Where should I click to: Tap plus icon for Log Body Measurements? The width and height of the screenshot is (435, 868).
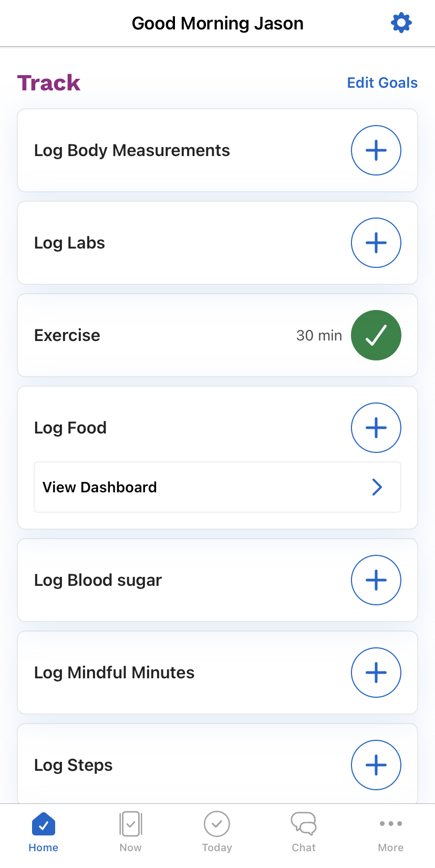click(x=376, y=150)
